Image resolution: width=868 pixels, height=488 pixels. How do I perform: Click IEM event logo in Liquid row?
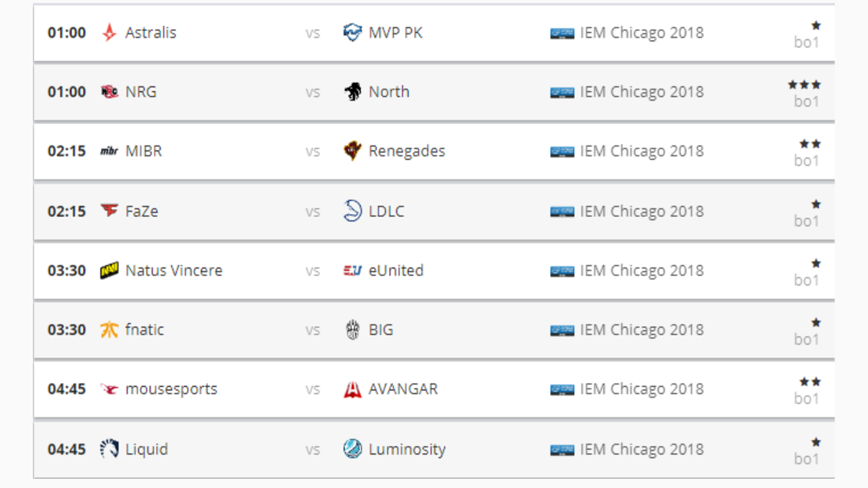tap(562, 450)
